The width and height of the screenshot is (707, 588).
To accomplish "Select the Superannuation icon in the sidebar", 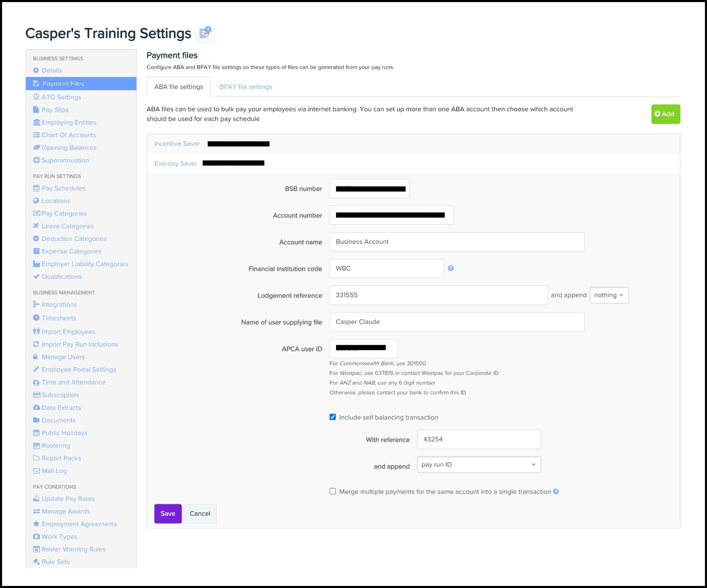I will tap(37, 160).
